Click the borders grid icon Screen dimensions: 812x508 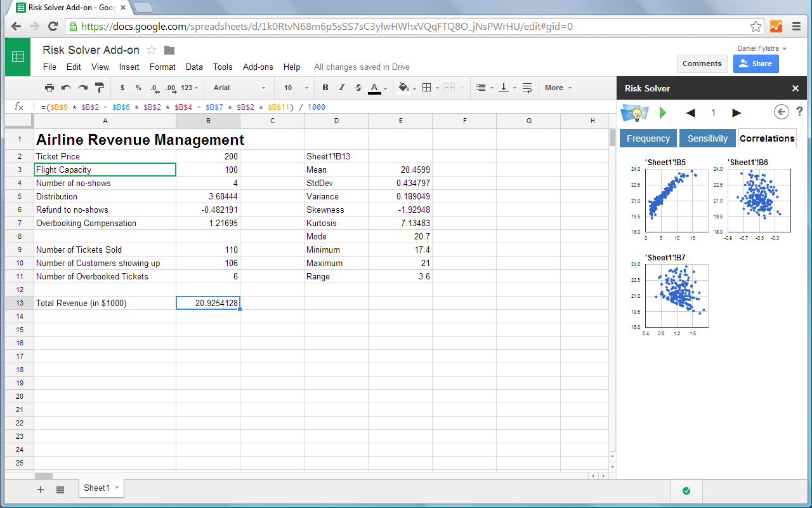[427, 88]
